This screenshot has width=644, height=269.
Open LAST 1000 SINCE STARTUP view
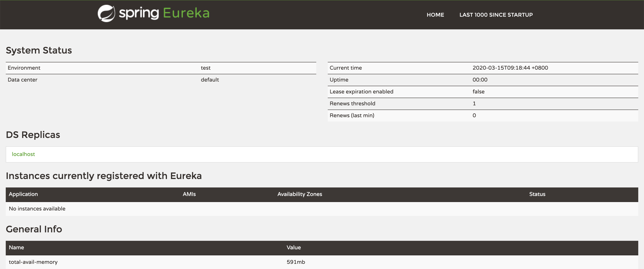click(496, 15)
